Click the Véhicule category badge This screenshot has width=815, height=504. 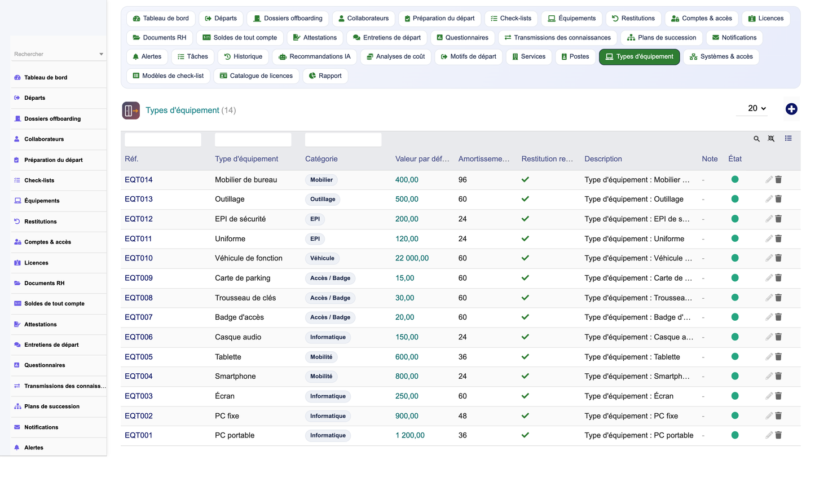[x=322, y=258]
